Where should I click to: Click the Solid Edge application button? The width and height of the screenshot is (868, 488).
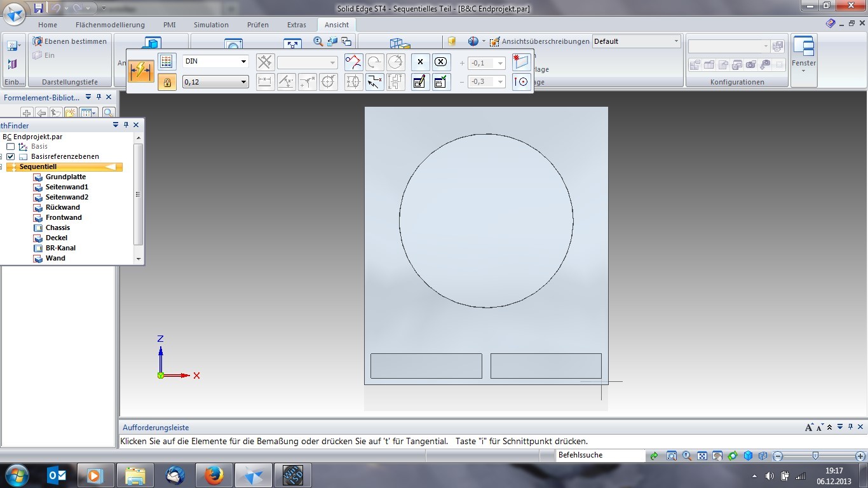(15, 14)
